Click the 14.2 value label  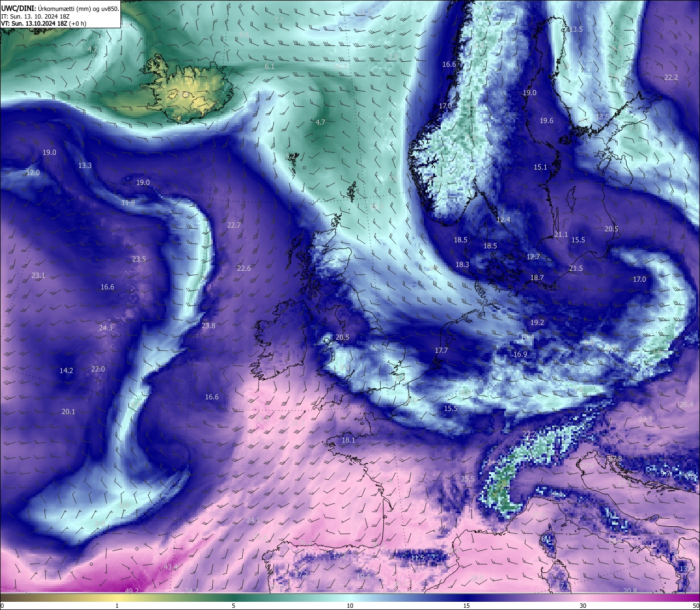click(66, 370)
